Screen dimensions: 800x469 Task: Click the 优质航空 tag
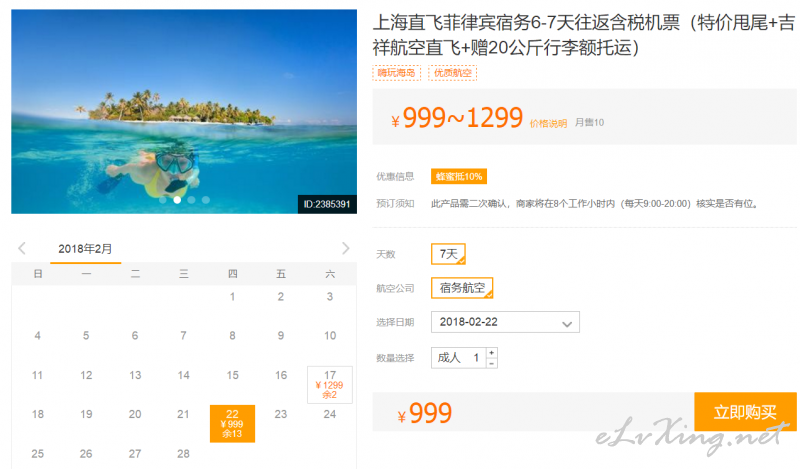coord(453,73)
